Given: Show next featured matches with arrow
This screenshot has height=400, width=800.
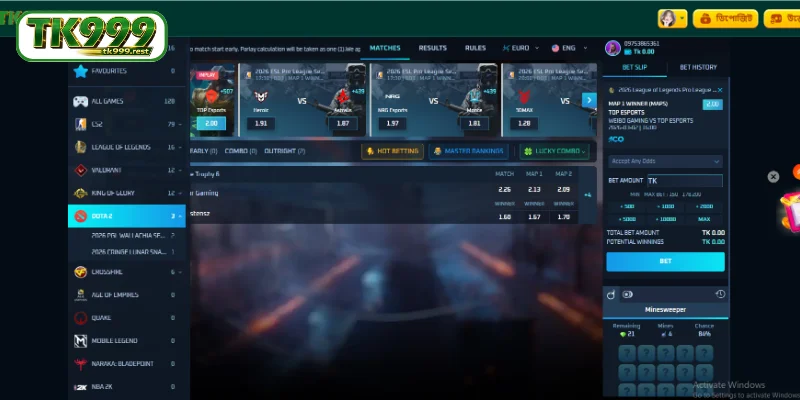Looking at the screenshot, I should tap(589, 100).
